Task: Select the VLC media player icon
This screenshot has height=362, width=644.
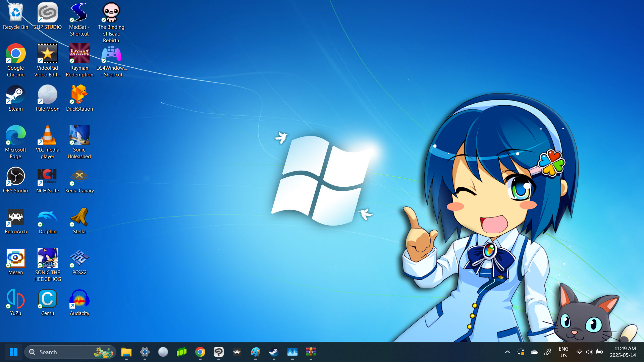Action: [x=47, y=142]
